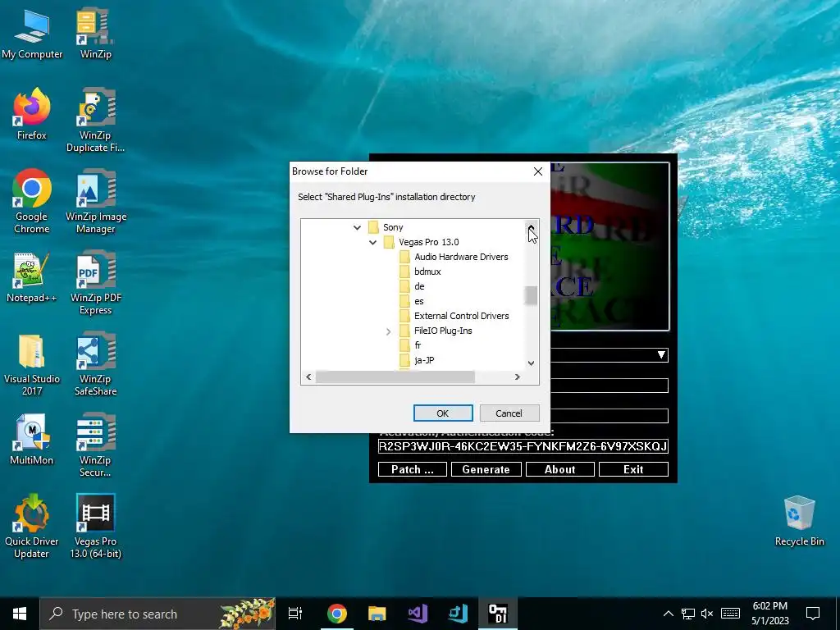
Task: Switch to Visual Studio in the taskbar
Action: [418, 614]
